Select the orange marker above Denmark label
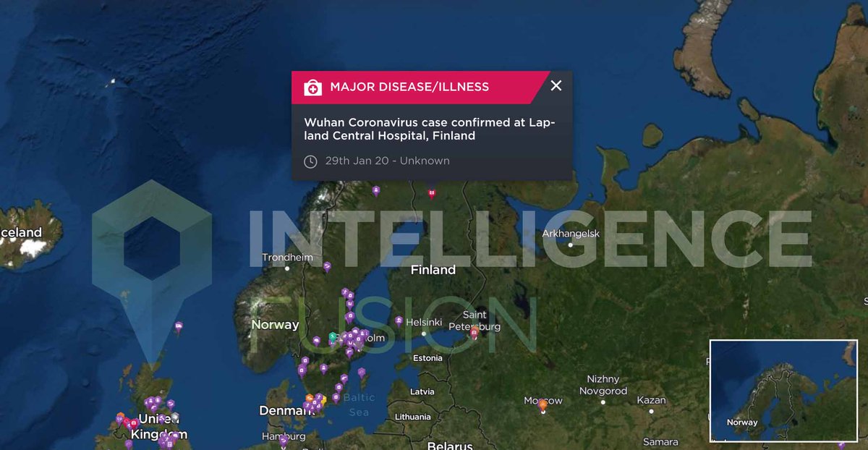Viewport: 868px width, 450px height. click(310, 398)
